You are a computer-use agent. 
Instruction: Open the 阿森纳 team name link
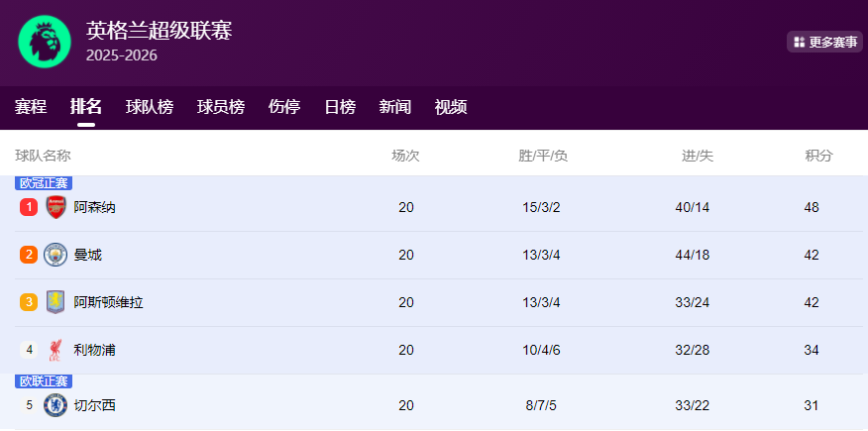(x=95, y=207)
